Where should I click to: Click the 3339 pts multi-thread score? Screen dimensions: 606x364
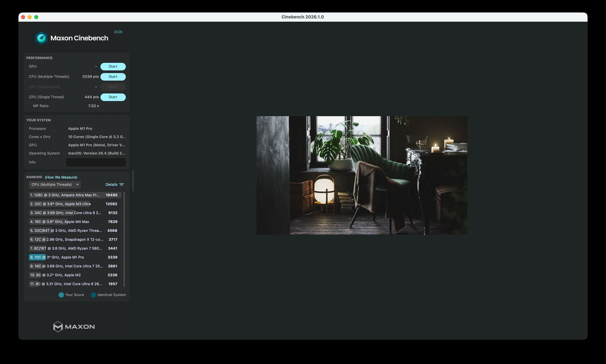pyautogui.click(x=91, y=77)
